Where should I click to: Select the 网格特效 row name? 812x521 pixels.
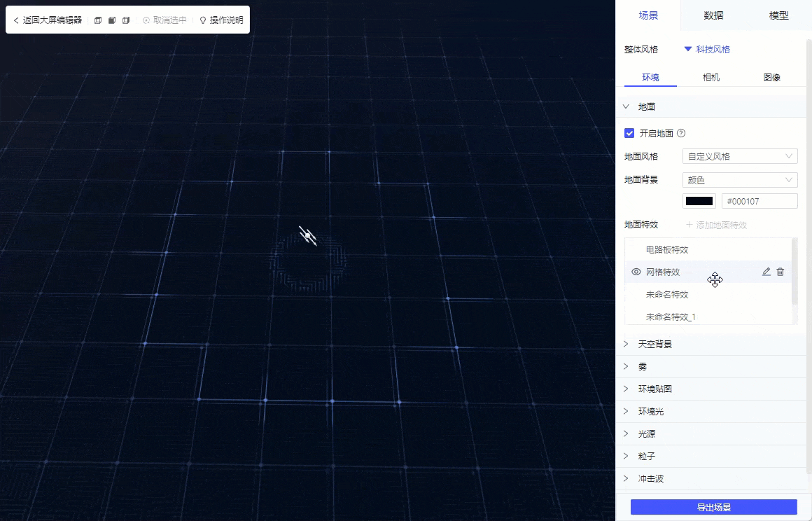coord(663,272)
